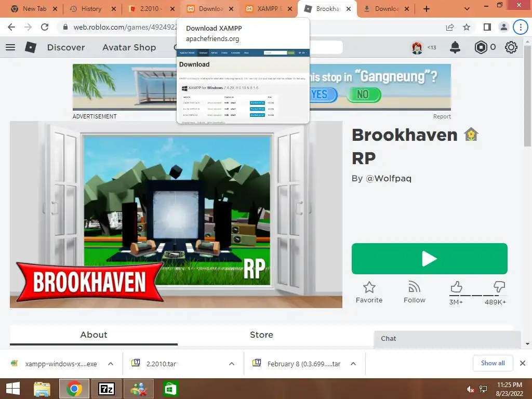Start playing Brookhaven RP

[x=430, y=259]
